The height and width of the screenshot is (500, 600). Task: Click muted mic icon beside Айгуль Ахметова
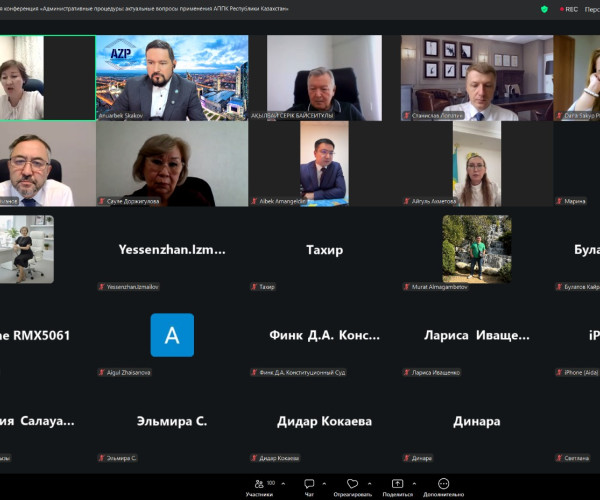tap(407, 201)
